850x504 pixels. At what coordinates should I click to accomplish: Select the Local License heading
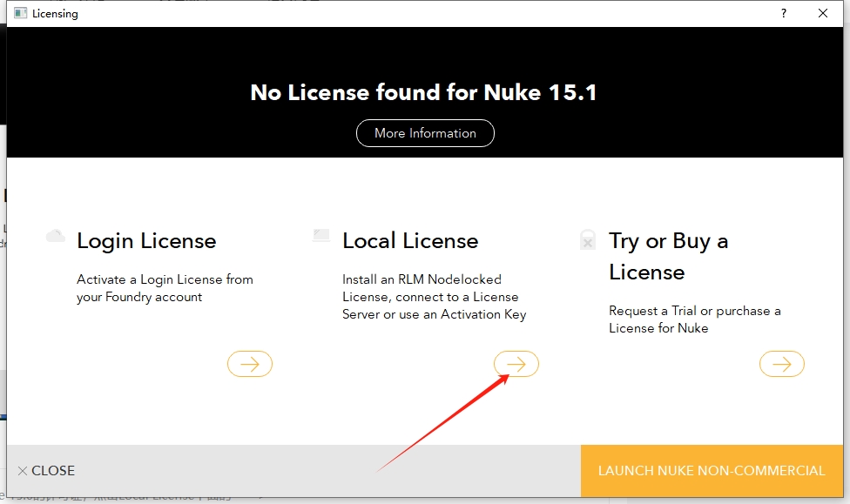pos(410,241)
